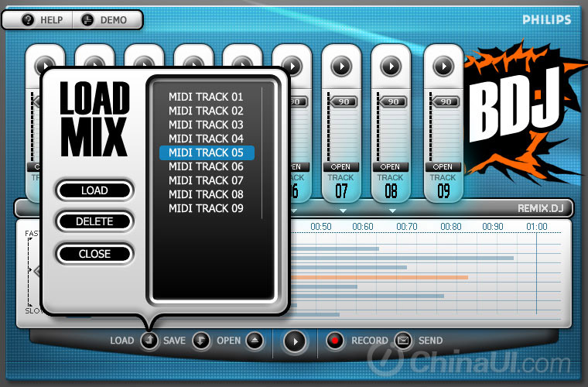
Task: Click the LOAD button in the Load Mix dialog
Action: tap(94, 190)
